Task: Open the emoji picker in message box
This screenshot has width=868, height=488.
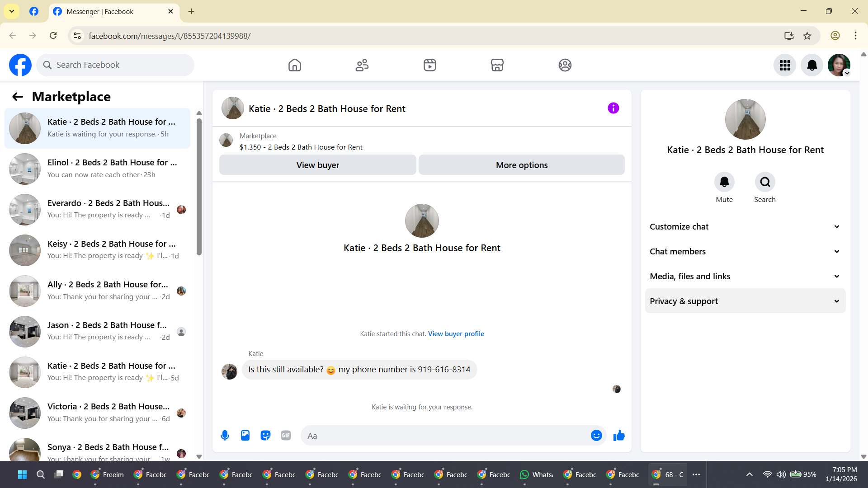Action: point(596,436)
